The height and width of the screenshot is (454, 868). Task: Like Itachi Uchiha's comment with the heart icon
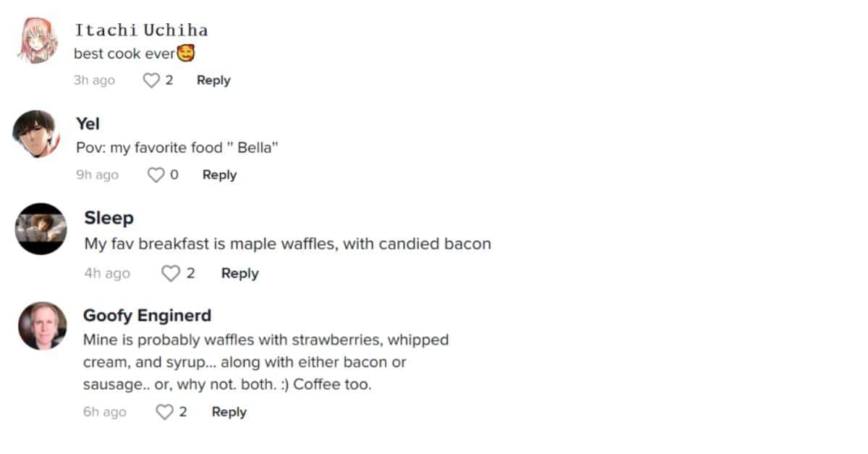coord(150,80)
